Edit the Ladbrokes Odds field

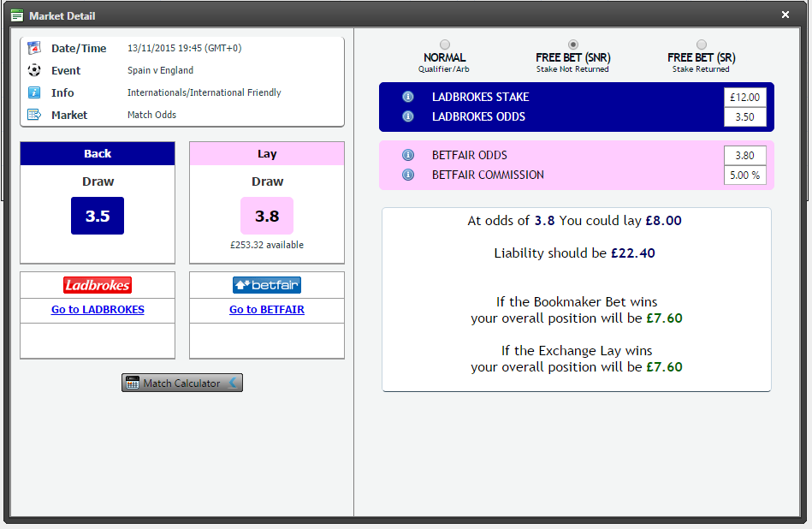click(x=744, y=116)
